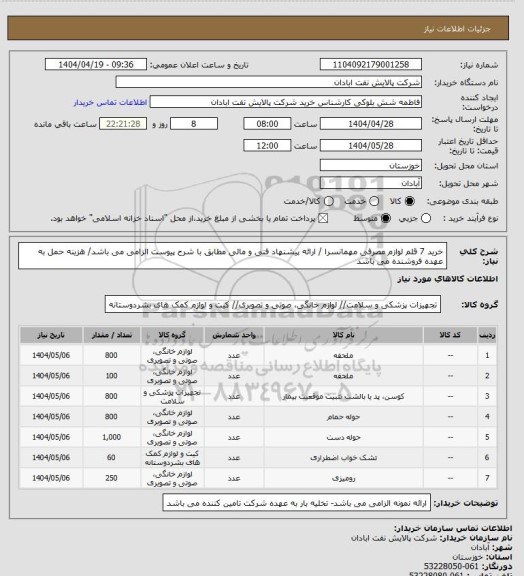The image size is (524, 576).
Task: Click the جزئیات اطلاعات نیاز header bar
Action: (x=258, y=28)
